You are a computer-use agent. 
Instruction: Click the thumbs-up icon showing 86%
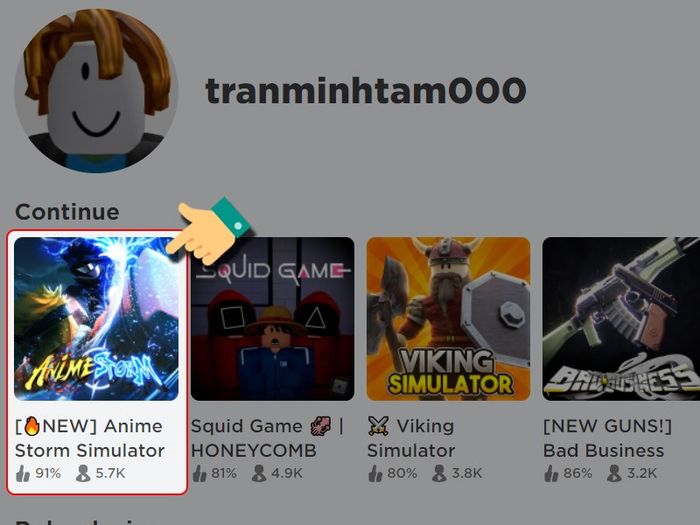[x=551, y=473]
